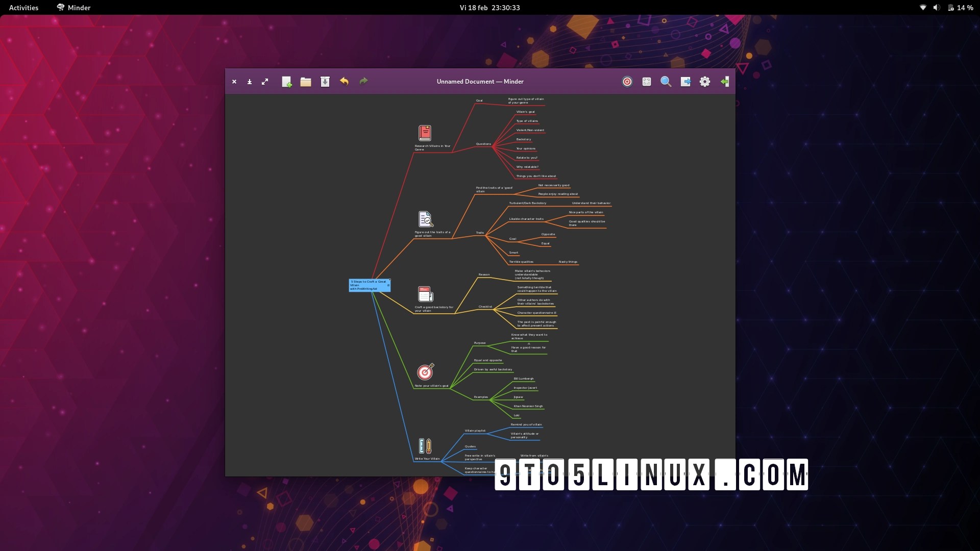Click the magnifier-document icon on 'Figure out the traits'

[425, 218]
